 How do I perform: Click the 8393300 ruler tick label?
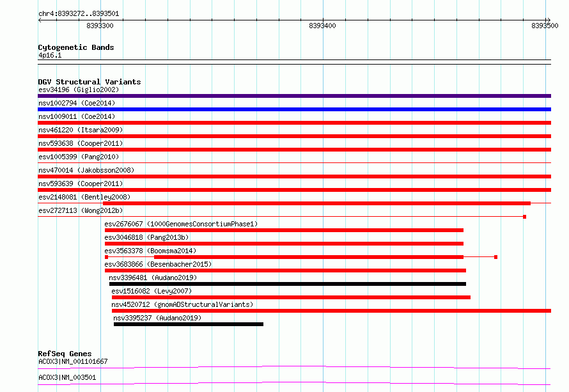pos(100,26)
